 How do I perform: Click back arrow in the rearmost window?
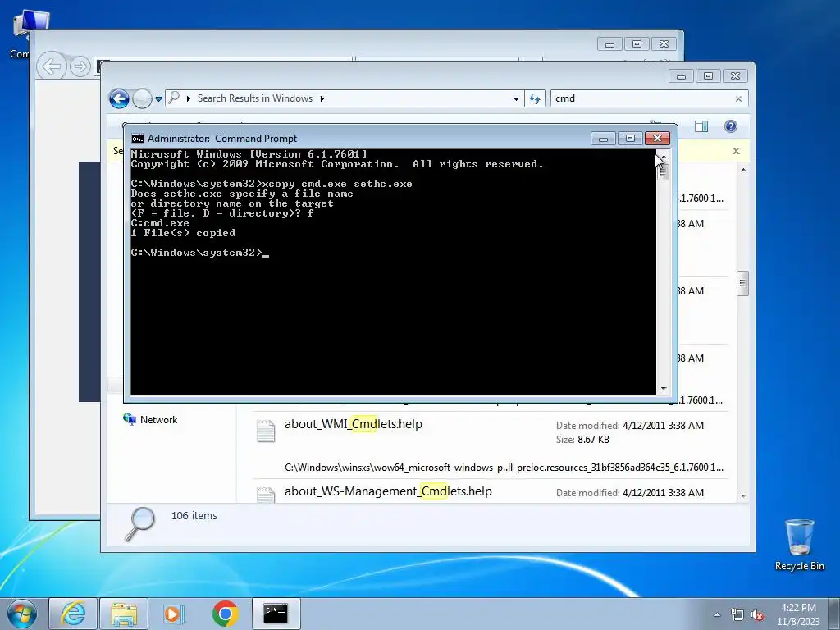52,66
